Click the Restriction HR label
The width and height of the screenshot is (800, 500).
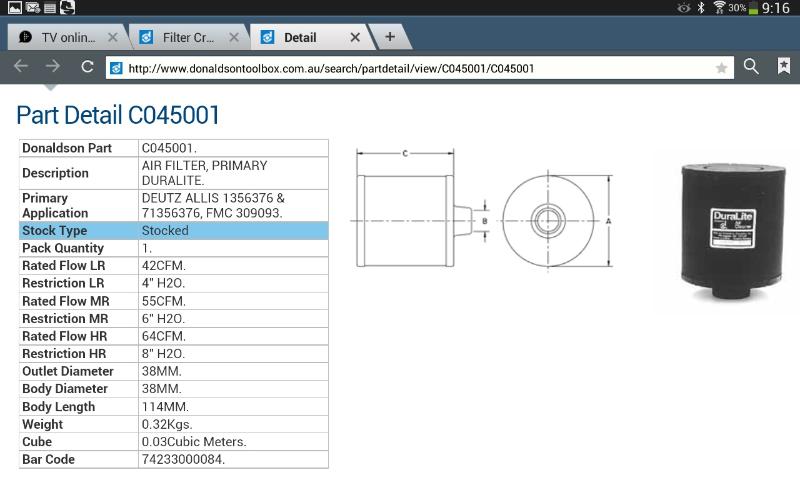(x=64, y=354)
